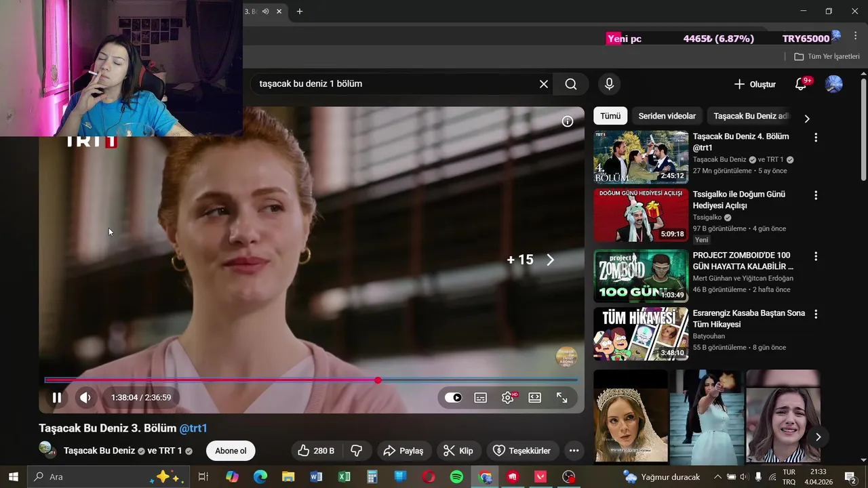Open more options for Esrarengiz Kasaba video

coord(816,314)
